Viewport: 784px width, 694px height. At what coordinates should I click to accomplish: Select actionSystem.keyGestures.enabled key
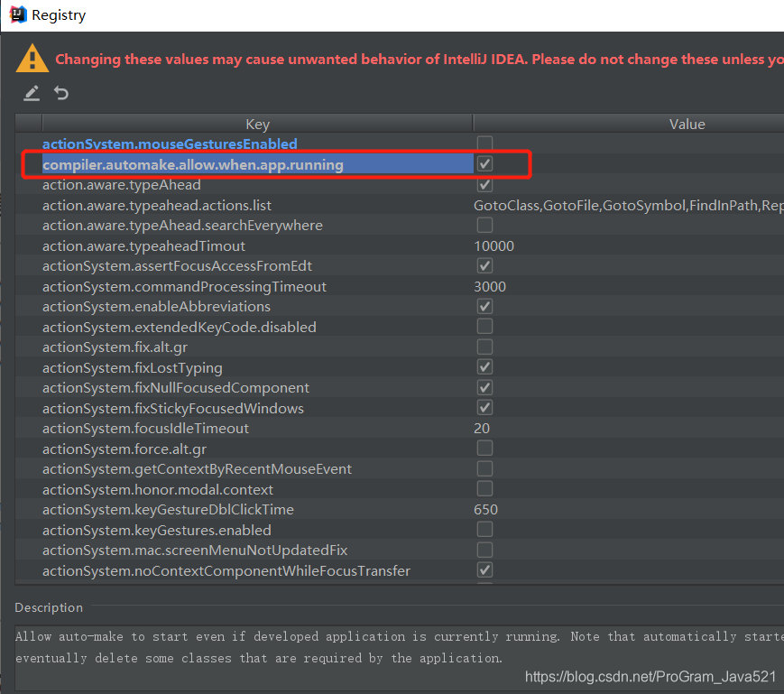pos(157,530)
